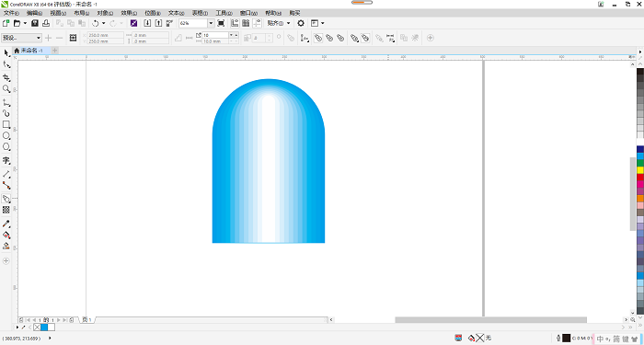Select the Connector tool
Screen dimensions: 644x345
tap(6, 185)
